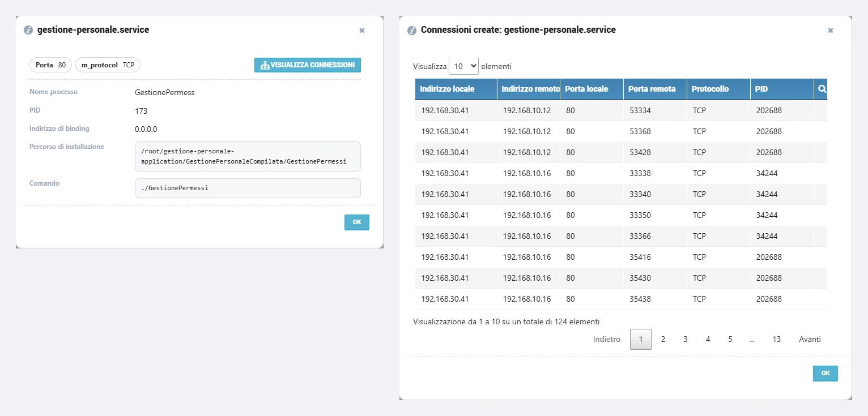Select remote port 53428 cell
This screenshot has height=416, width=868.
[656, 153]
